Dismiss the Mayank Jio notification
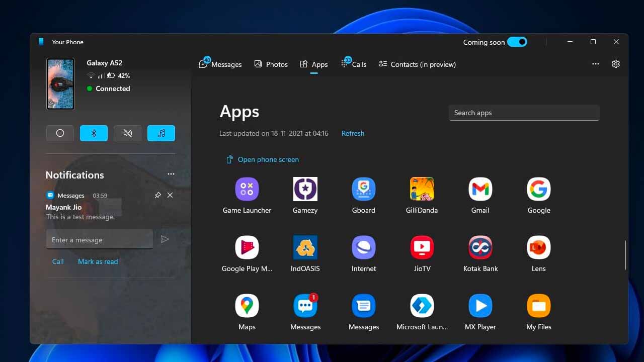Image resolution: width=644 pixels, height=362 pixels. coord(170,195)
